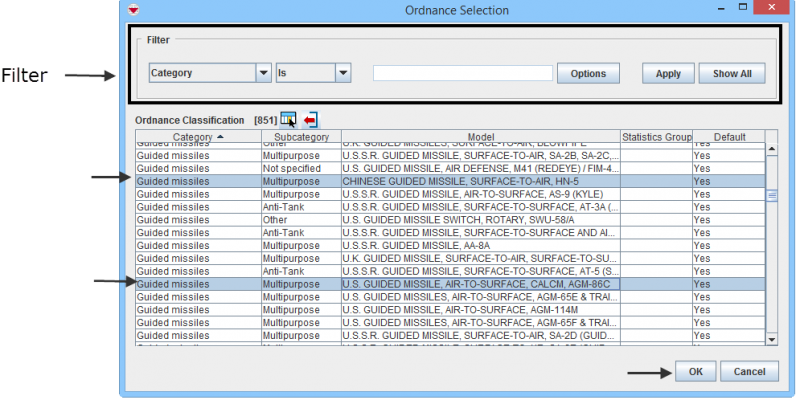Image resolution: width=800 pixels, height=400 pixels.
Task: Click the scrollbar up arrow
Action: pyautogui.click(x=771, y=150)
